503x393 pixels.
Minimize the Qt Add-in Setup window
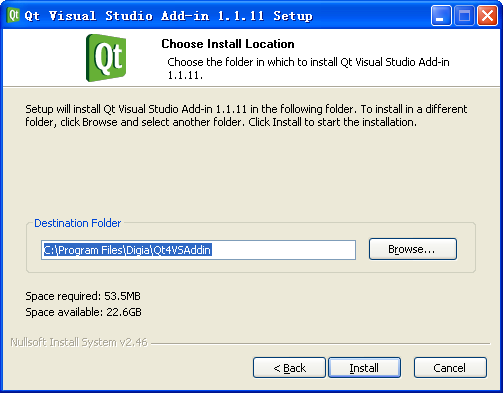coord(441,16)
